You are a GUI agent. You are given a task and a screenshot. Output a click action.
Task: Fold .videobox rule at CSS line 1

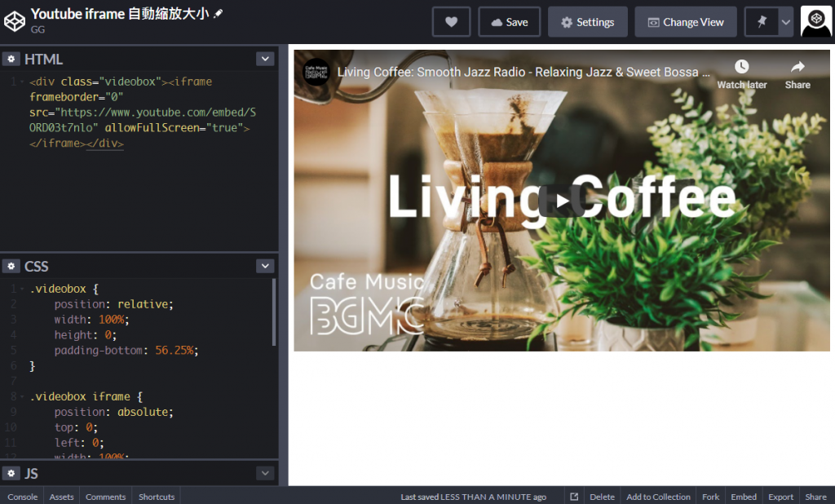[22, 289]
